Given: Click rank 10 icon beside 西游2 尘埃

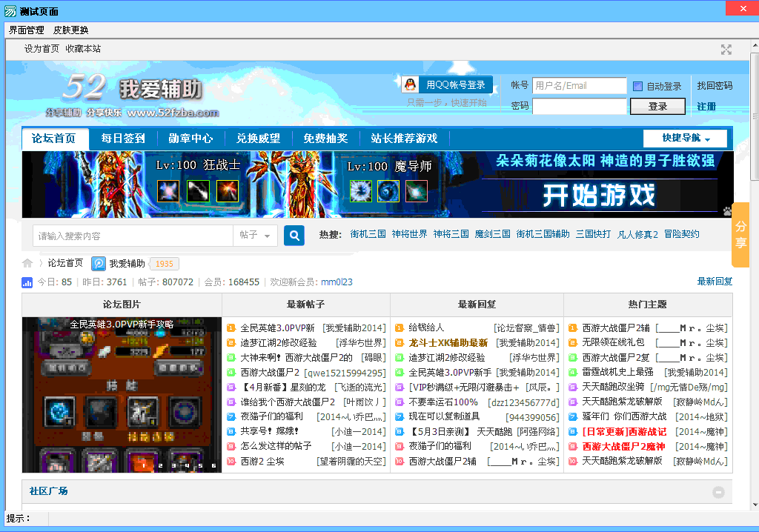Looking at the screenshot, I should tap(231, 462).
